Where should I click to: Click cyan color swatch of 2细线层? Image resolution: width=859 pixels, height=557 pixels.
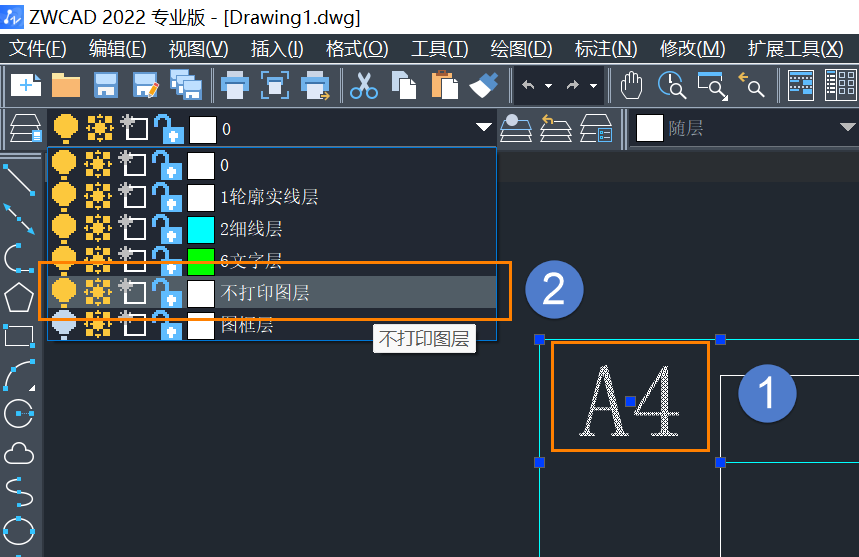201,229
